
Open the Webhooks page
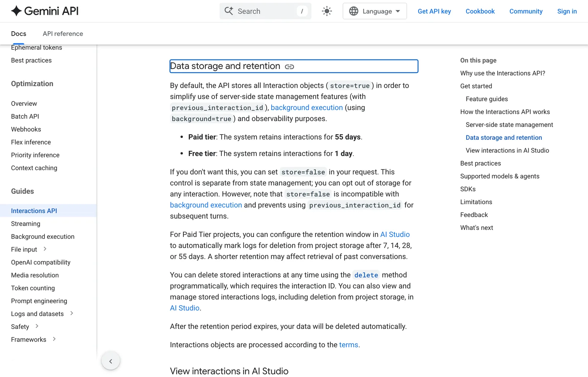[26, 129]
